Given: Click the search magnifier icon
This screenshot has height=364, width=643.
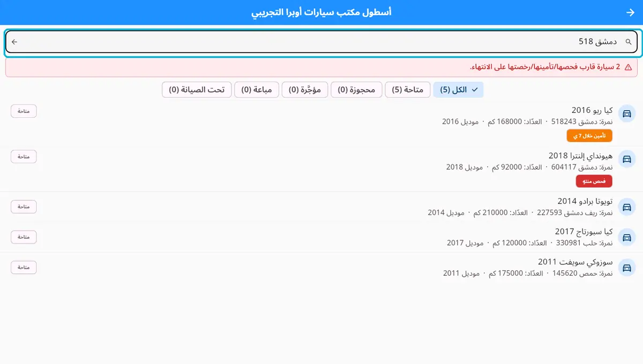Looking at the screenshot, I should [629, 42].
